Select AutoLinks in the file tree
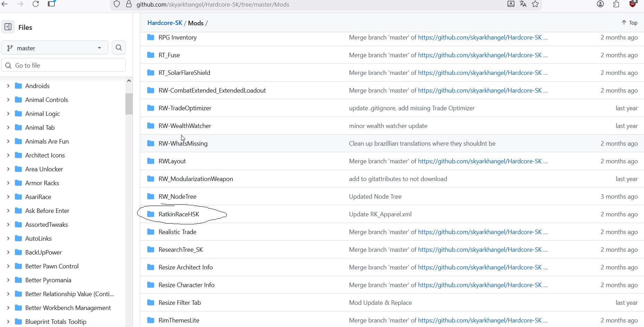This screenshot has width=644, height=327. (x=38, y=238)
